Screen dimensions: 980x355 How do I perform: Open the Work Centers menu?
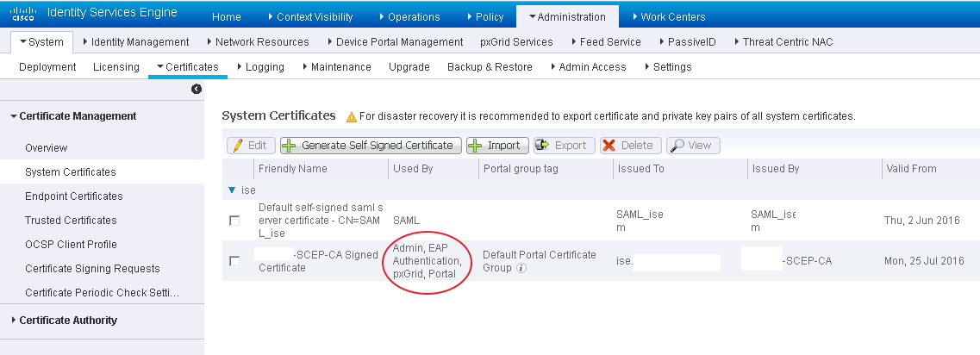(x=667, y=17)
